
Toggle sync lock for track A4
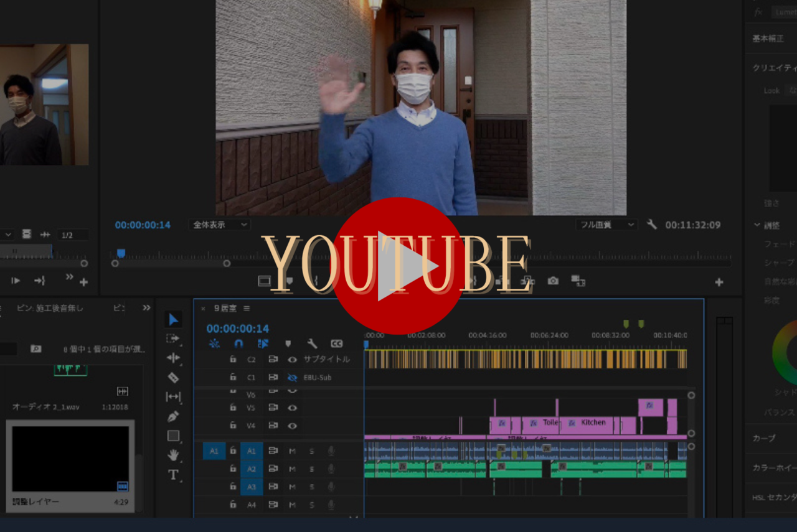273,505
